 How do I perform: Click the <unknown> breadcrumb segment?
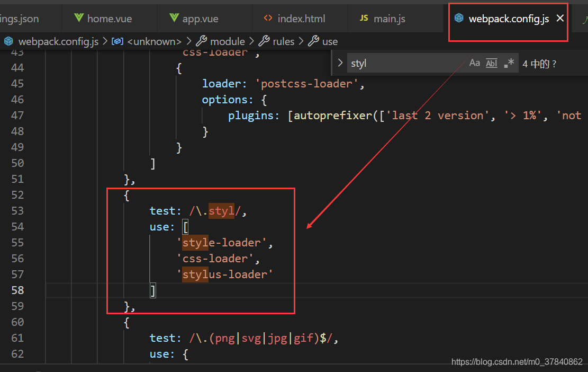[154, 41]
